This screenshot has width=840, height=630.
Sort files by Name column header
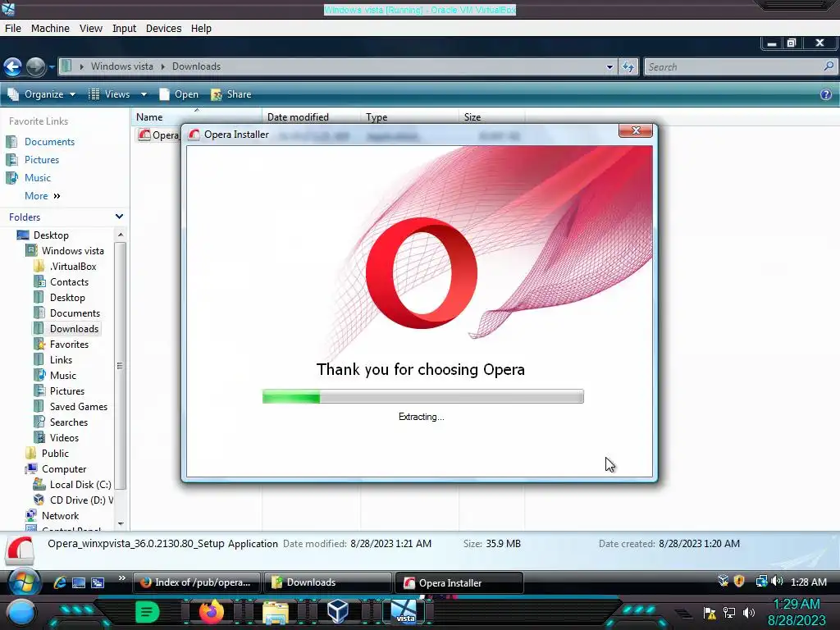tap(196, 116)
